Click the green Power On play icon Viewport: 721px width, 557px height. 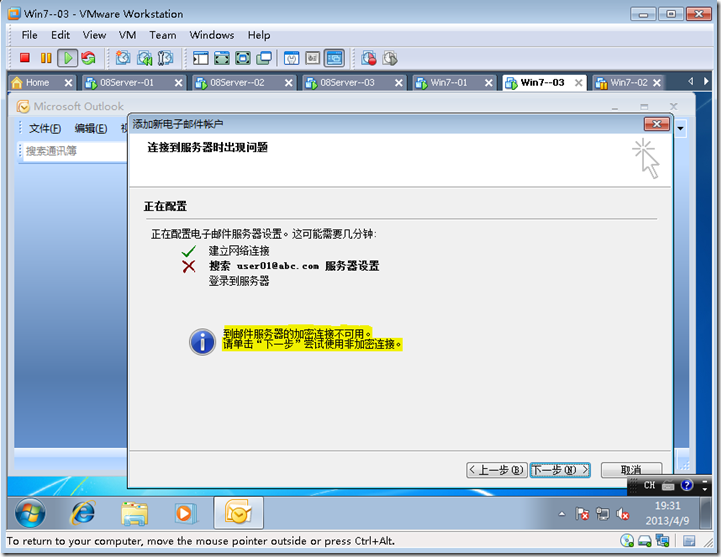pos(68,58)
